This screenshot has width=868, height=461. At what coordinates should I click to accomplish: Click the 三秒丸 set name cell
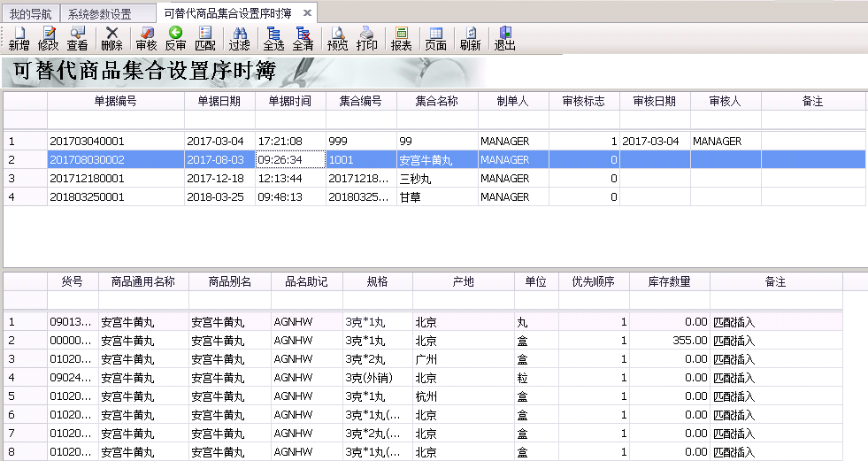click(x=437, y=178)
